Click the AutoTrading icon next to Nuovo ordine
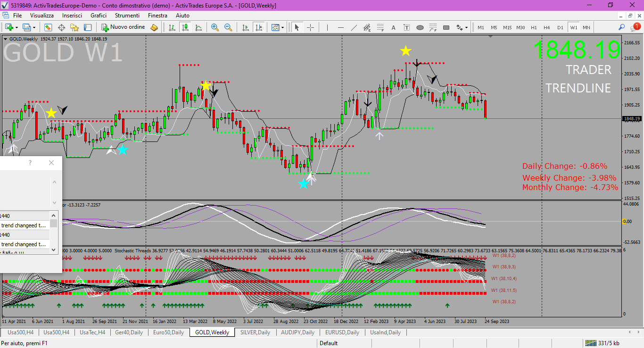Screen dimensions: 644x348 click(x=154, y=27)
